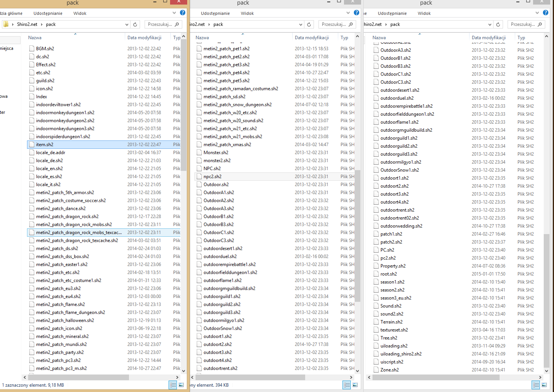This screenshot has width=554, height=392.
Task: Expand the ribbon in the left window
Action: [174, 13]
